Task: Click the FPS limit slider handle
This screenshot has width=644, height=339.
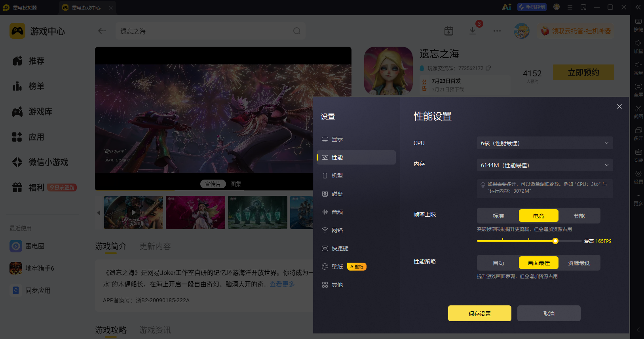Action: 555,241
